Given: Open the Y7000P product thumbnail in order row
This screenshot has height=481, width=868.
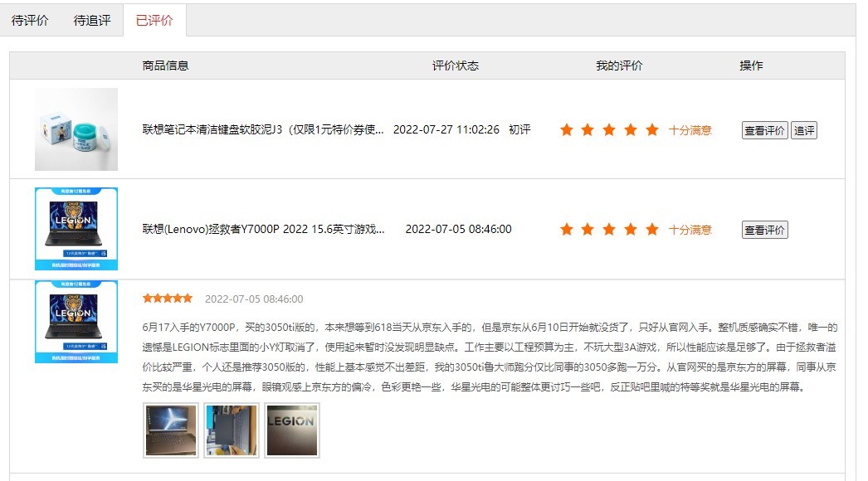Looking at the screenshot, I should 76,229.
